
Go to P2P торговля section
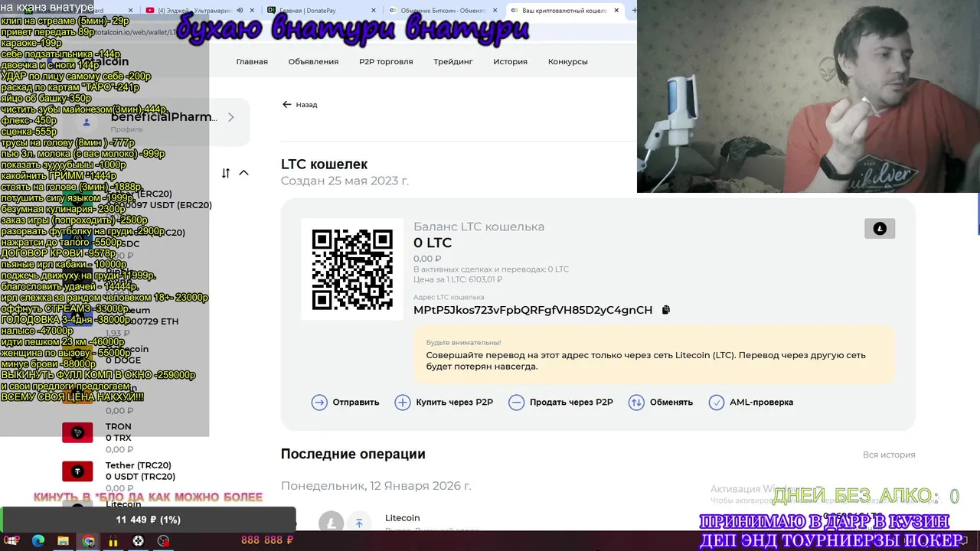[x=386, y=61]
